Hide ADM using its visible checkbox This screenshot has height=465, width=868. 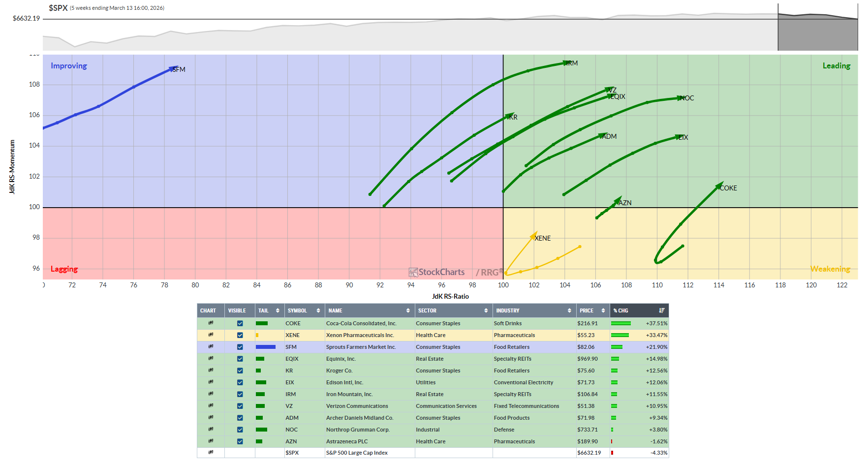click(x=240, y=418)
